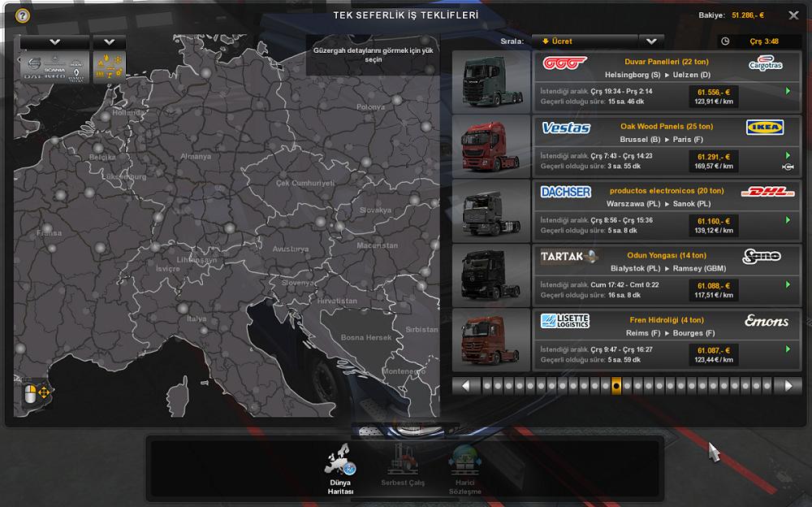Go to next page of job offers

click(787, 386)
